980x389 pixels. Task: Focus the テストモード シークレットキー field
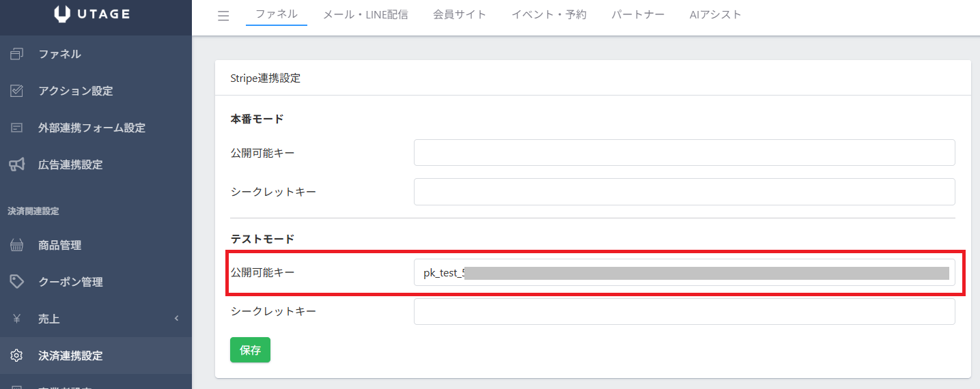coord(684,311)
